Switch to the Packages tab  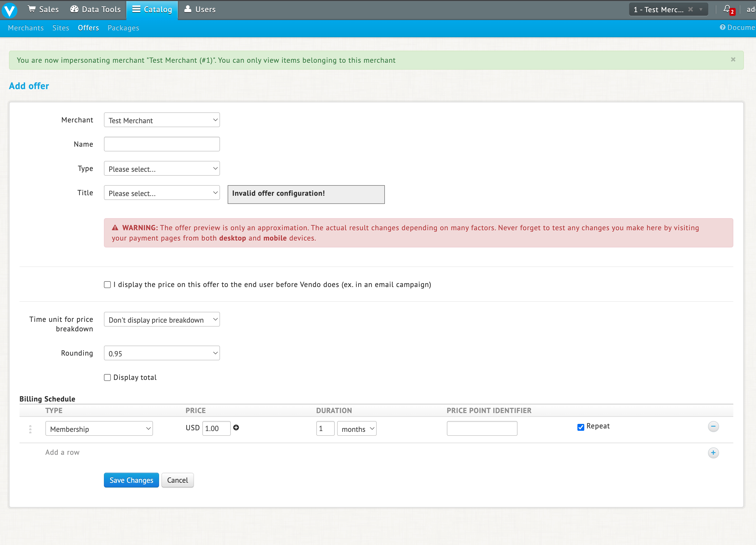point(123,28)
